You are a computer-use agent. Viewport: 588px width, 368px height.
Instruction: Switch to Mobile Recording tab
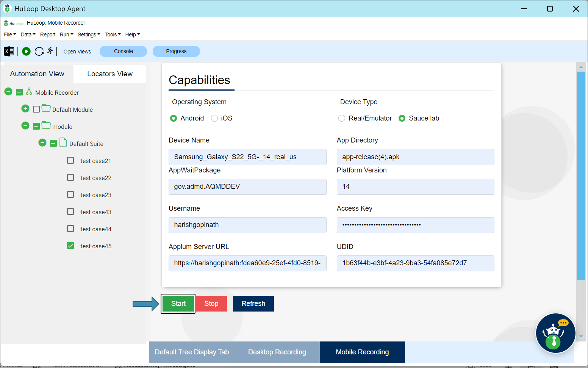(x=362, y=352)
